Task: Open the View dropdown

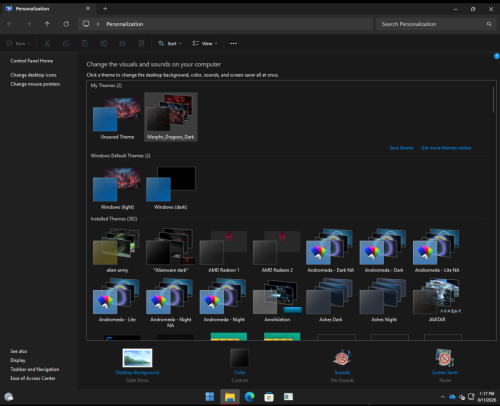Action: click(205, 43)
